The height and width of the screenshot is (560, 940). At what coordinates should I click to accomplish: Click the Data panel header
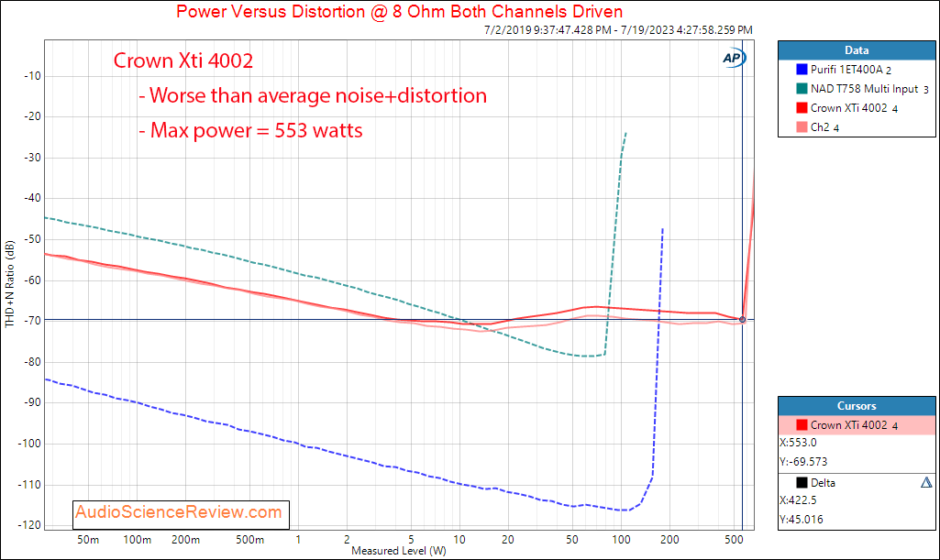(x=857, y=50)
